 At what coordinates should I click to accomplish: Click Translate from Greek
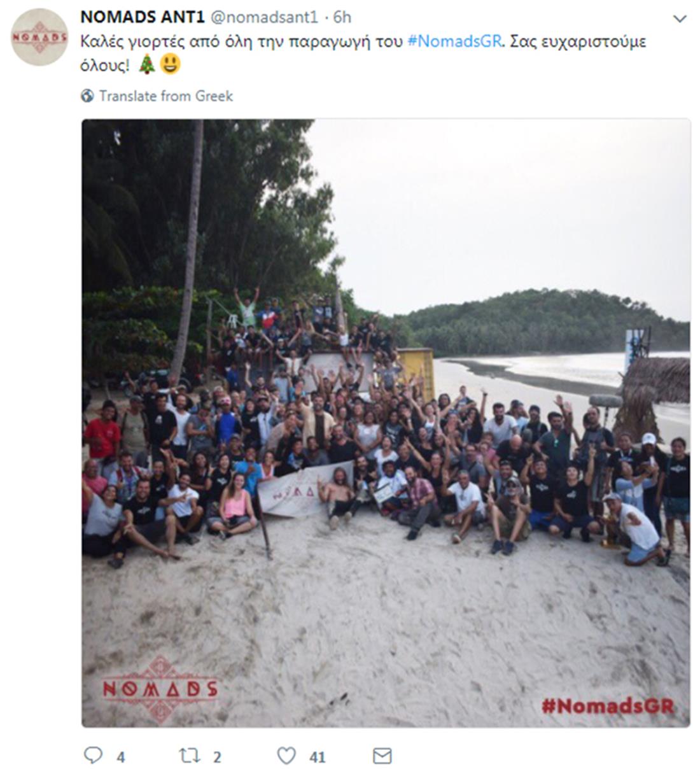tap(166, 95)
